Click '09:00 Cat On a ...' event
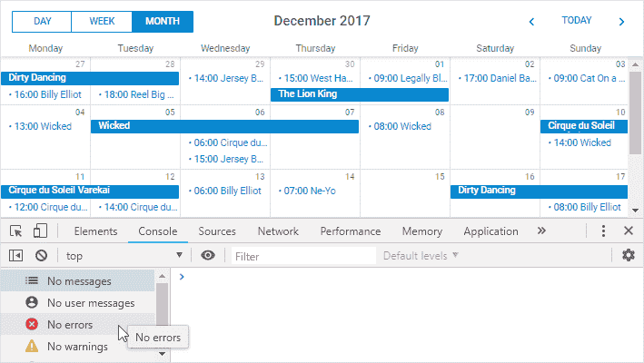Image resolution: width=644 pixels, height=363 pixels. click(x=587, y=78)
